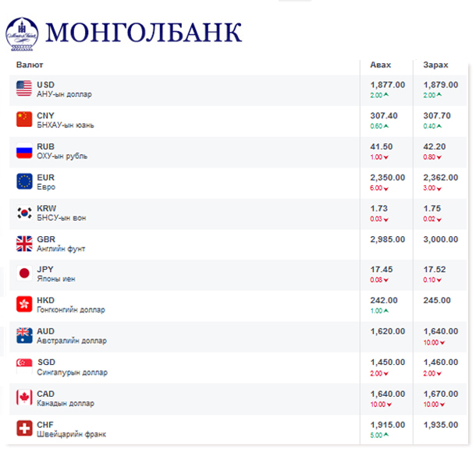
Task: Select the KRW South Korea flag icon
Action: pos(23,212)
